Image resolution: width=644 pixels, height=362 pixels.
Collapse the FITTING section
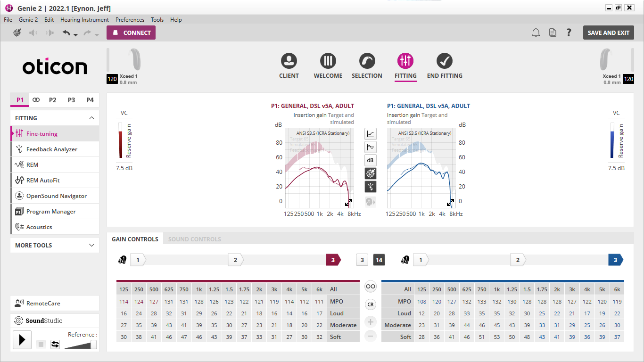pyautogui.click(x=91, y=118)
